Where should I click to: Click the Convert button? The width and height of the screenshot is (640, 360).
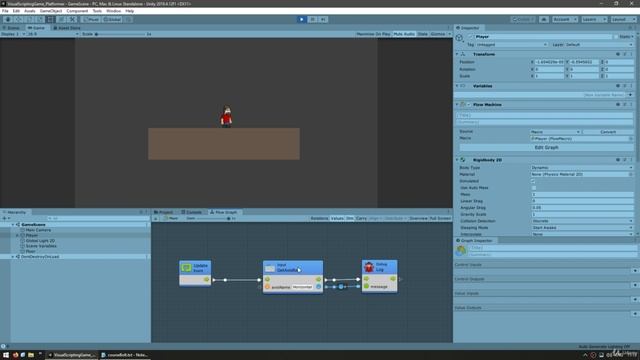coord(608,132)
